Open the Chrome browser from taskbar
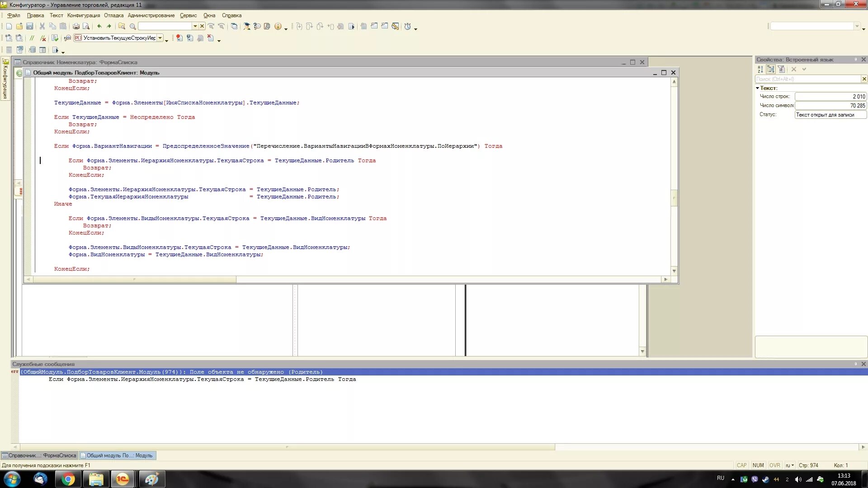 coord(68,479)
